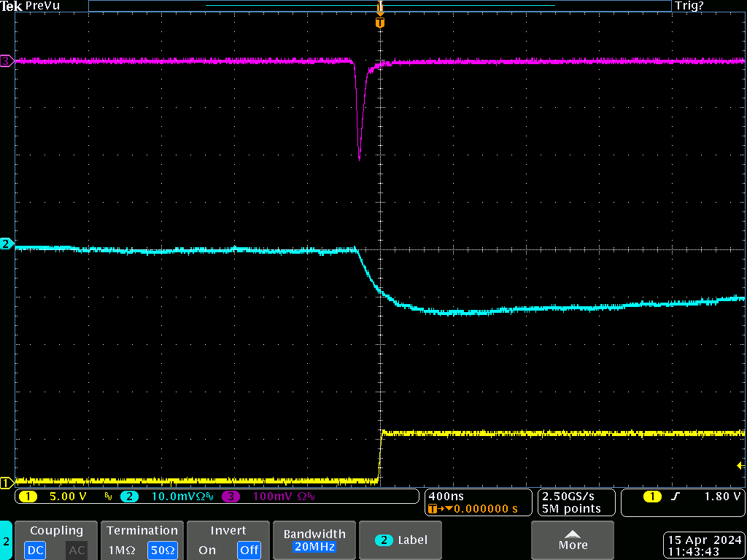Click the channel 3 magenta ground marker
Screen dimensions: 747x560
point(7,61)
